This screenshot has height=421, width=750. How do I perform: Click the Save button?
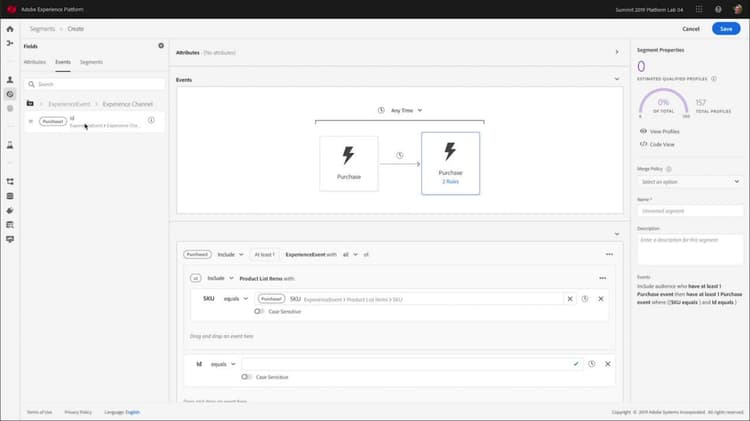726,29
